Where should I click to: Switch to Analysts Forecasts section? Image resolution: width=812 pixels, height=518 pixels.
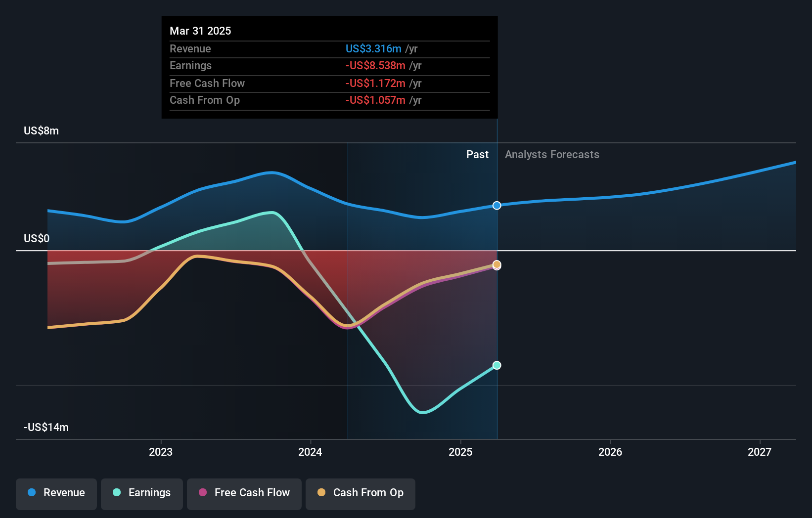pyautogui.click(x=552, y=155)
